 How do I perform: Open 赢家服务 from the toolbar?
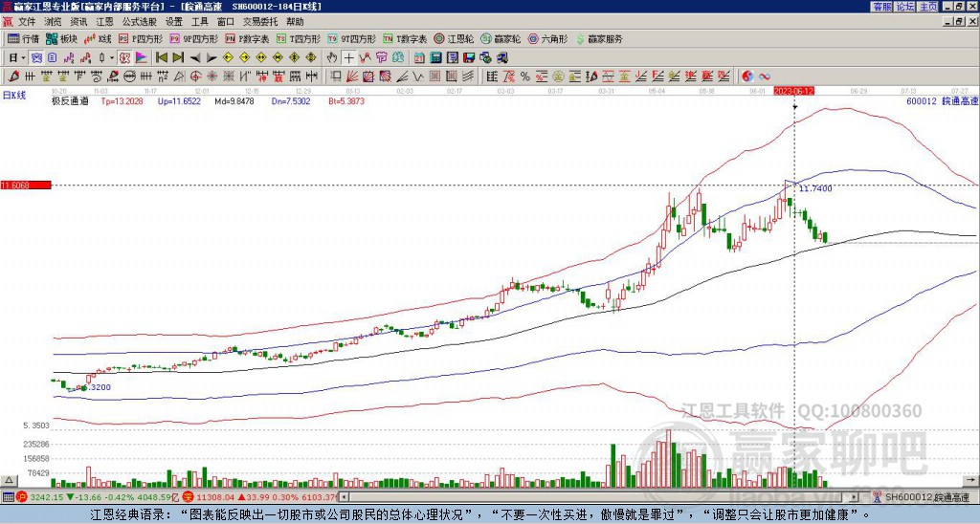pyautogui.click(x=599, y=38)
